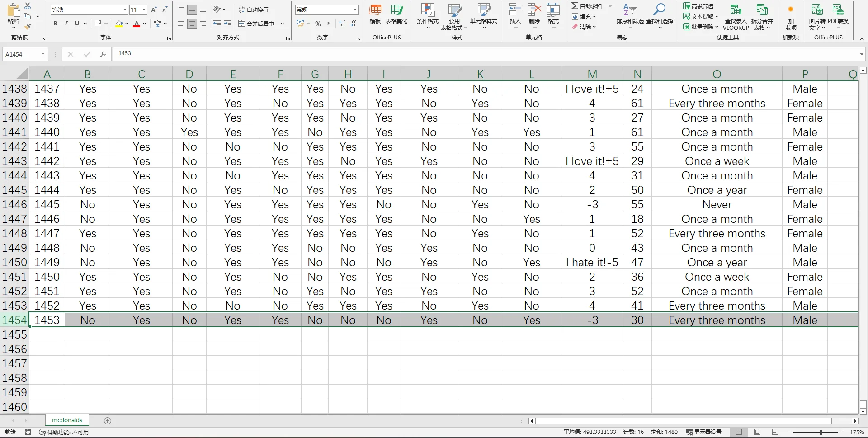Viewport: 868px width, 438px height.
Task: Collapse the ribbon with the chevron
Action: 862,39
